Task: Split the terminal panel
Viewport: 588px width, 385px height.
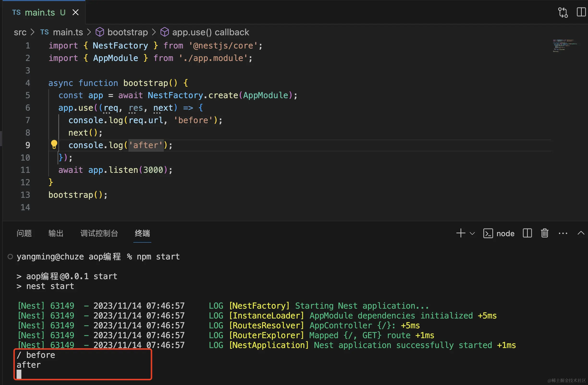Action: 527,233
